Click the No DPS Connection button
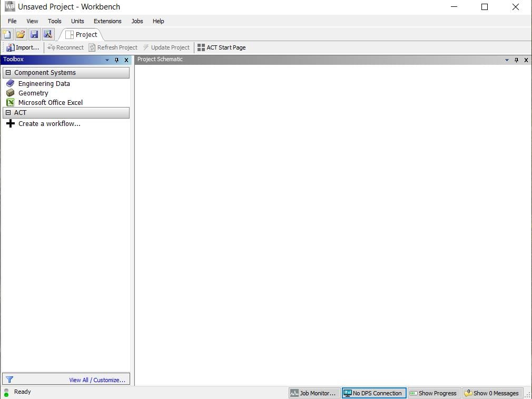Screen dimensions: 532x399 [374, 393]
